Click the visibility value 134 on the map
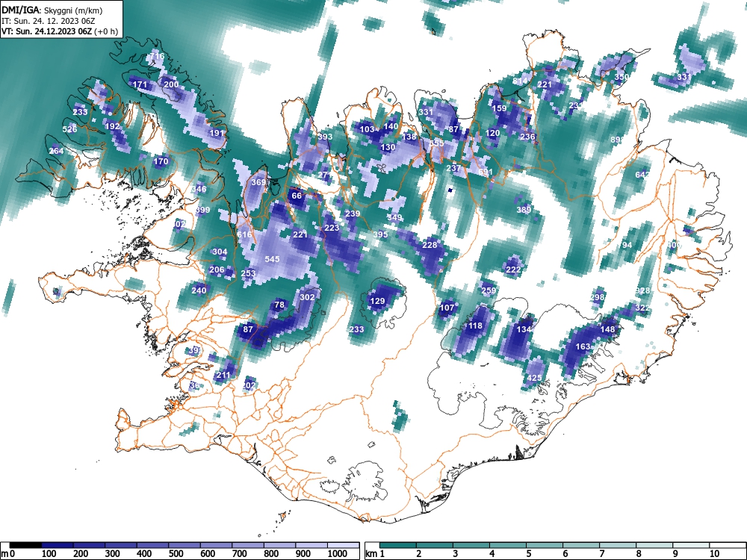 [524, 329]
